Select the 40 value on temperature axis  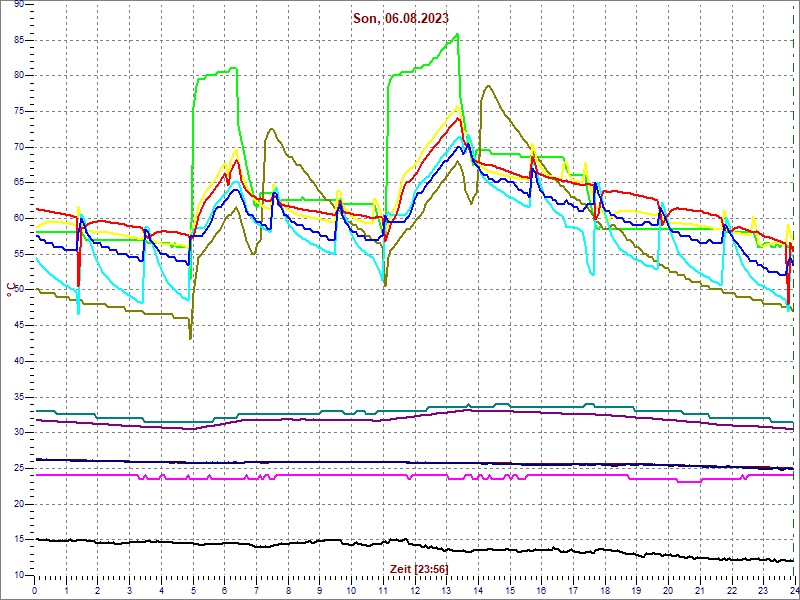[19, 361]
